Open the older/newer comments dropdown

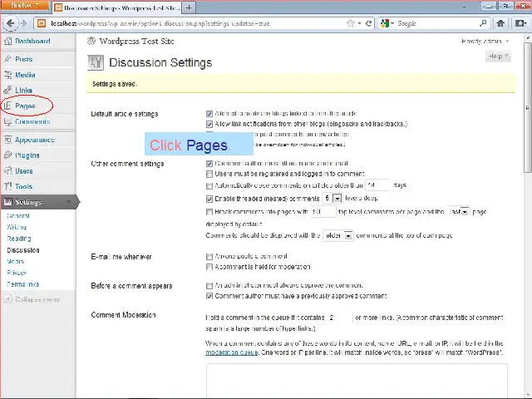coord(338,235)
